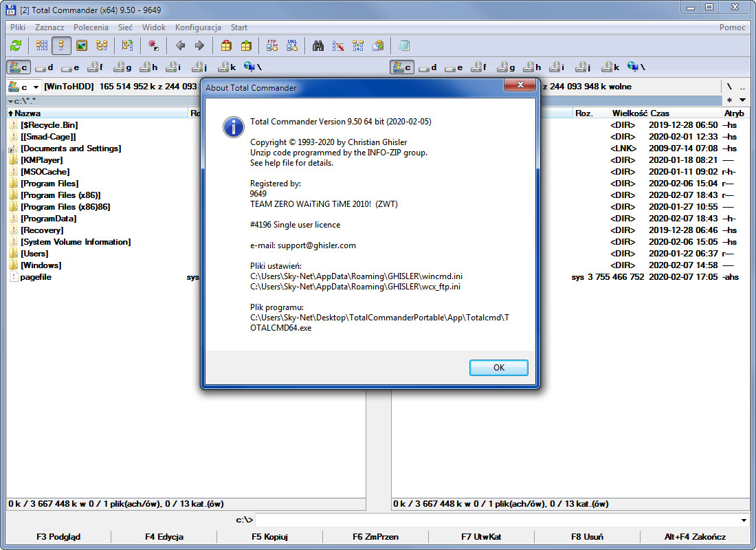Click the red asterisk invert selection icon
Image resolution: width=756 pixels, height=550 pixels.
coord(153,46)
